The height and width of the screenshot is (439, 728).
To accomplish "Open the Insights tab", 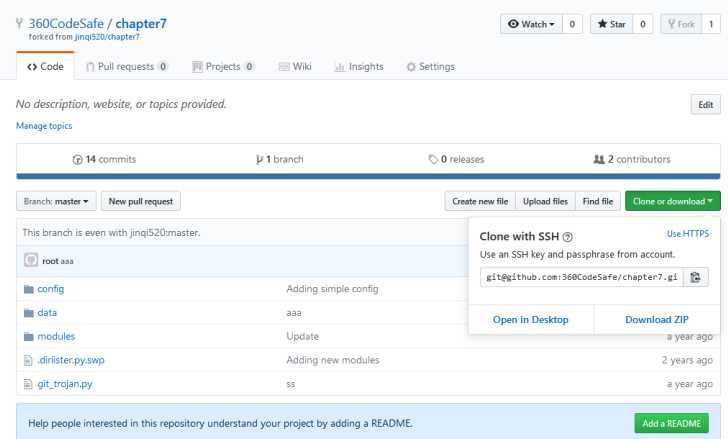I will pyautogui.click(x=359, y=67).
